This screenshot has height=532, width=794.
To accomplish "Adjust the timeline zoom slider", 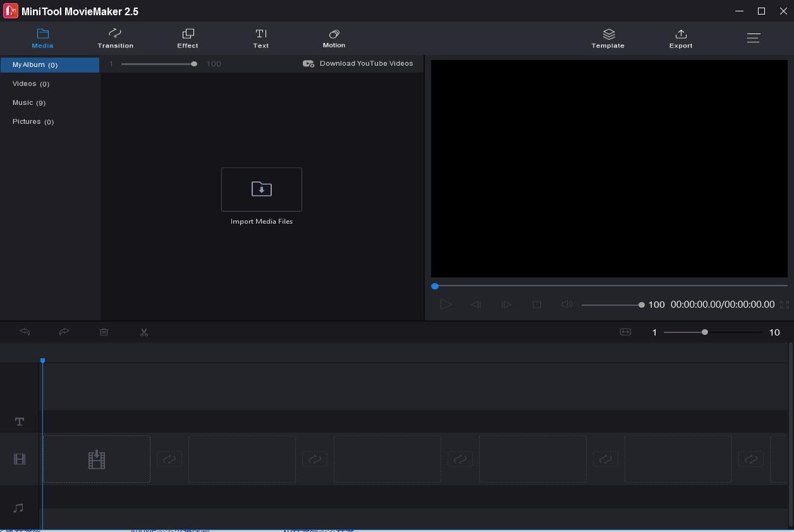I will [712, 332].
